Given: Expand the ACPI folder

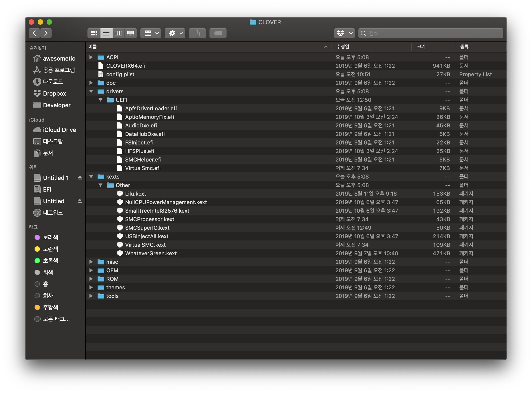Looking at the screenshot, I should [91, 57].
